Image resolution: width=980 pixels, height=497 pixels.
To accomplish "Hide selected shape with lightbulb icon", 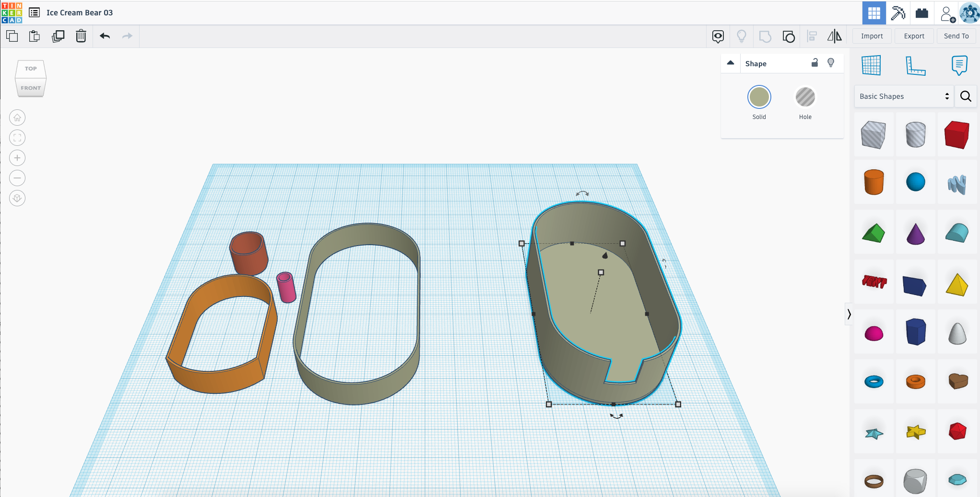I will pyautogui.click(x=831, y=63).
